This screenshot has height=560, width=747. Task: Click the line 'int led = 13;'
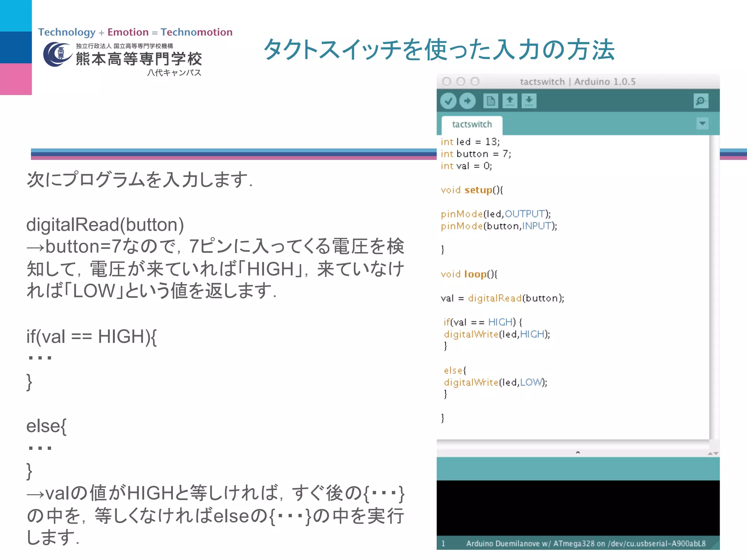pos(470,141)
